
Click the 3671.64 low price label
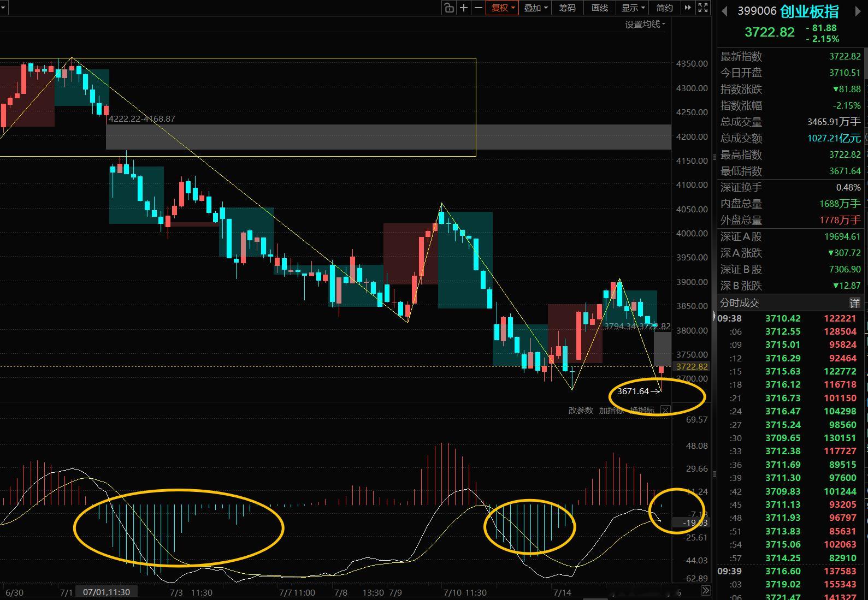(x=633, y=391)
